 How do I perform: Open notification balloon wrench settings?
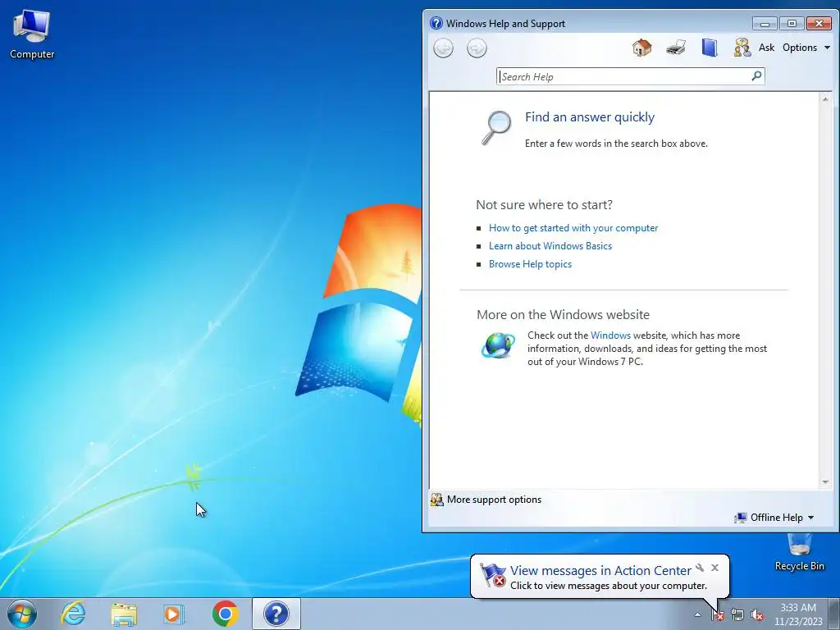click(x=700, y=568)
